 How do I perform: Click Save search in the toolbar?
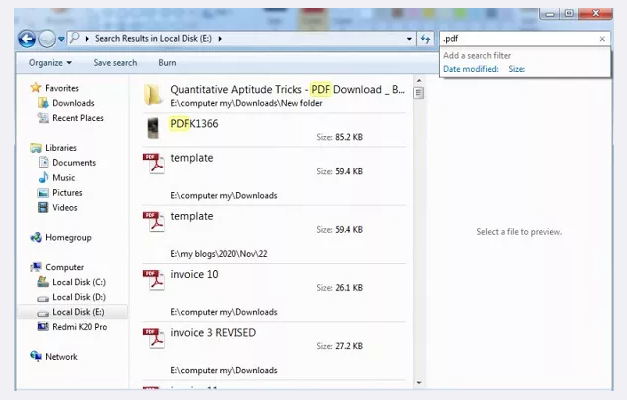[x=115, y=63]
